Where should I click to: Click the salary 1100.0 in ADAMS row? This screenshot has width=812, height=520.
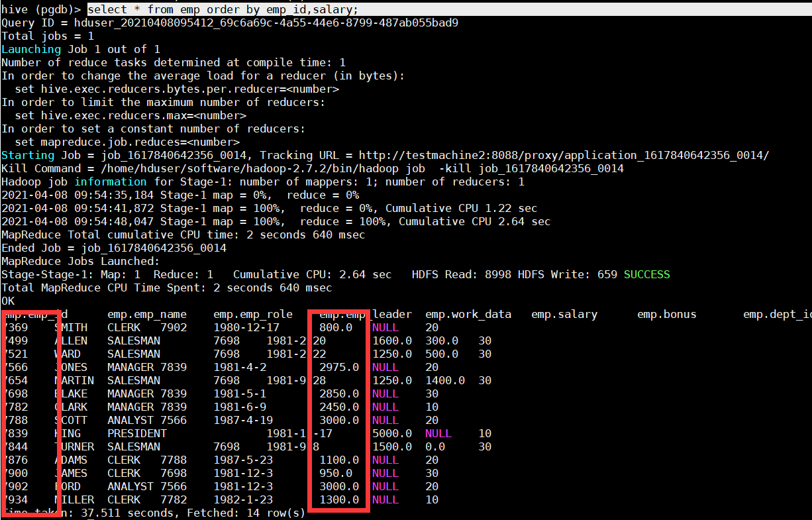point(339,460)
